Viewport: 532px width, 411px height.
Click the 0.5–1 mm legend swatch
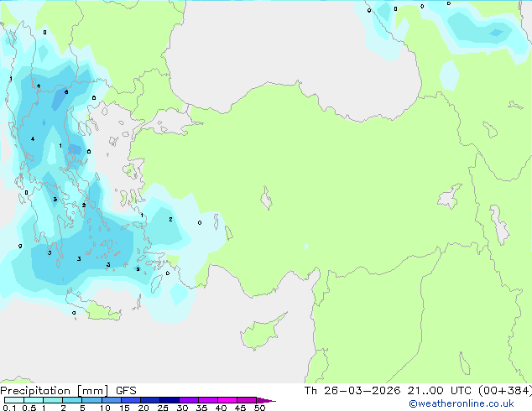(x=34, y=400)
